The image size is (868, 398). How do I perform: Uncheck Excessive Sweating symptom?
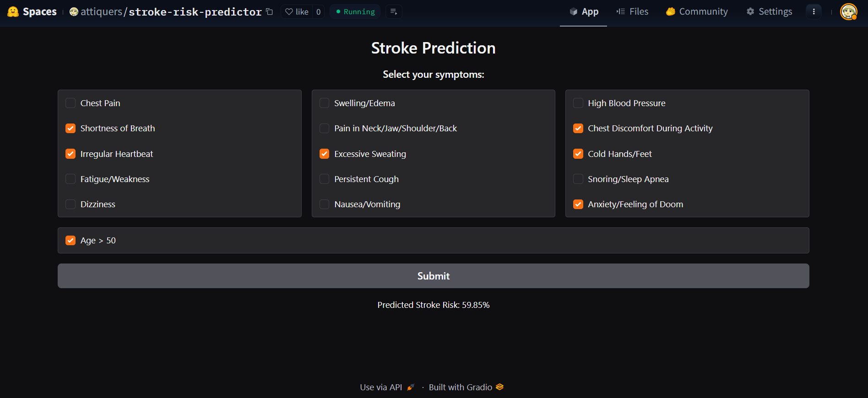coord(324,154)
